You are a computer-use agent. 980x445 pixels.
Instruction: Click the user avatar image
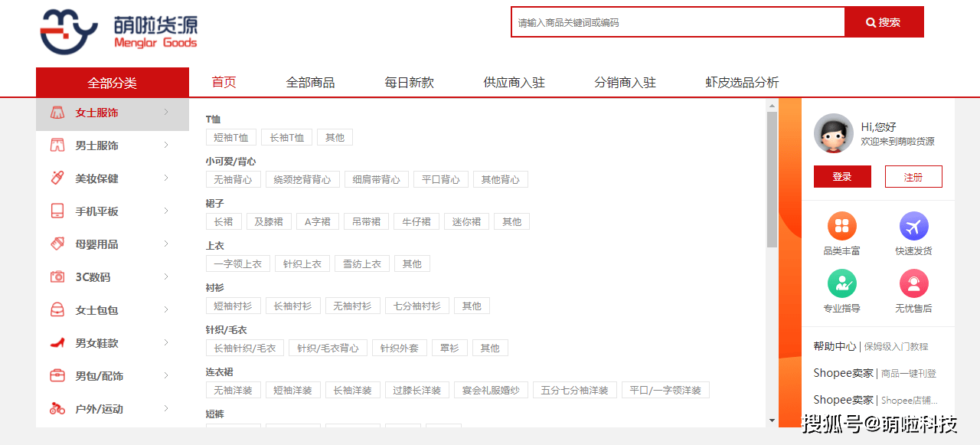pos(834,134)
